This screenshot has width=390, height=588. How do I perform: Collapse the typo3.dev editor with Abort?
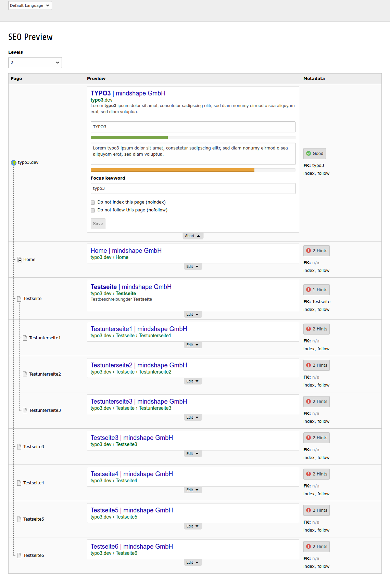click(x=193, y=236)
